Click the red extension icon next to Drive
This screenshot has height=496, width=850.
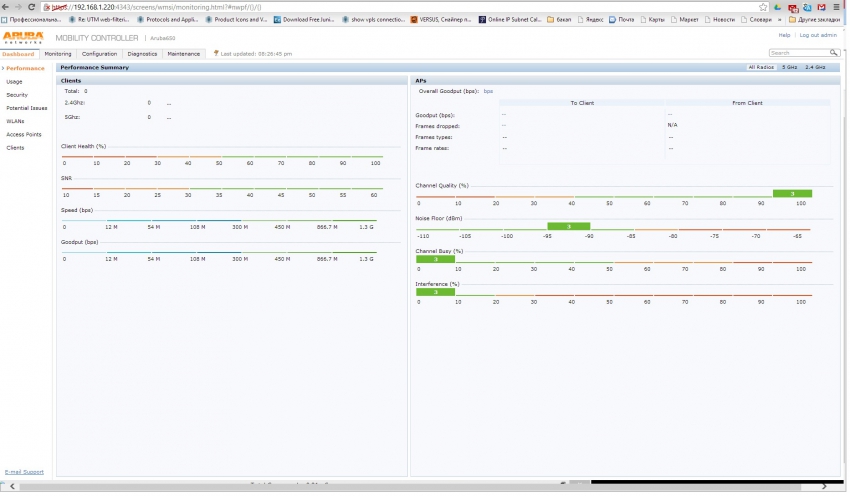(x=795, y=8)
